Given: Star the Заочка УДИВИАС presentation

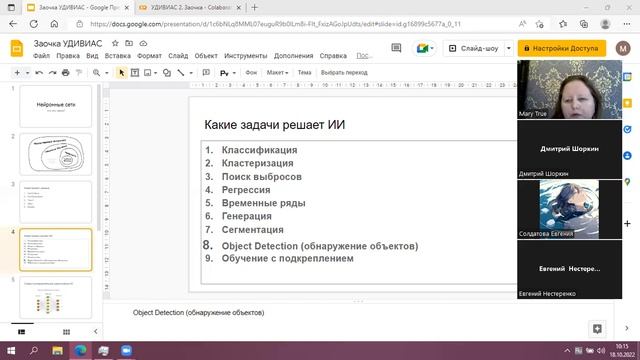Looking at the screenshot, I should (x=115, y=43).
